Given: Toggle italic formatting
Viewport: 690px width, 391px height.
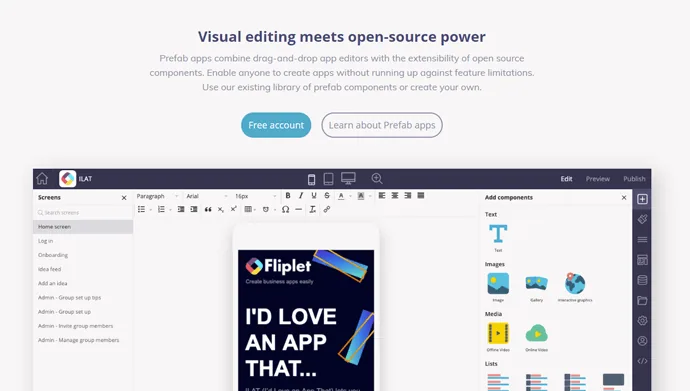Looking at the screenshot, I should click(x=301, y=196).
